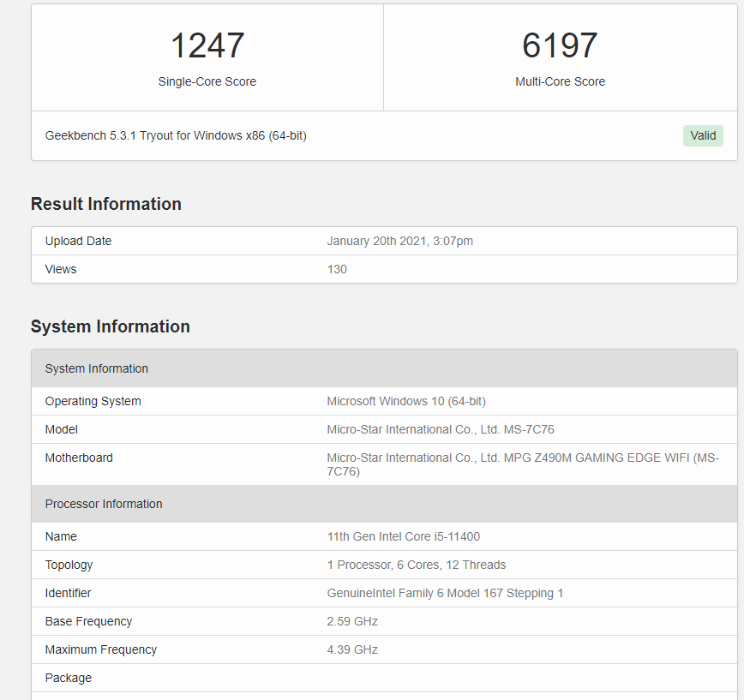Click the upload date value January 20th 2021
Image resolution: width=744 pixels, height=700 pixels.
399,241
